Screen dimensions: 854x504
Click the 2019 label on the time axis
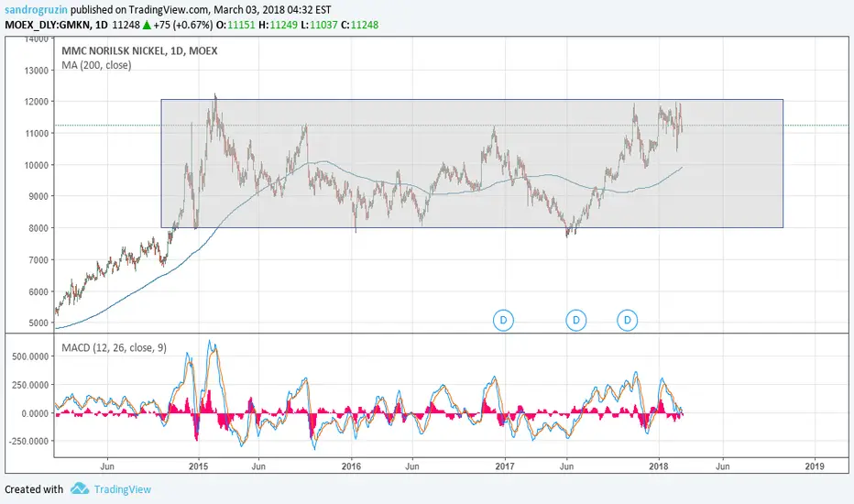pos(815,466)
